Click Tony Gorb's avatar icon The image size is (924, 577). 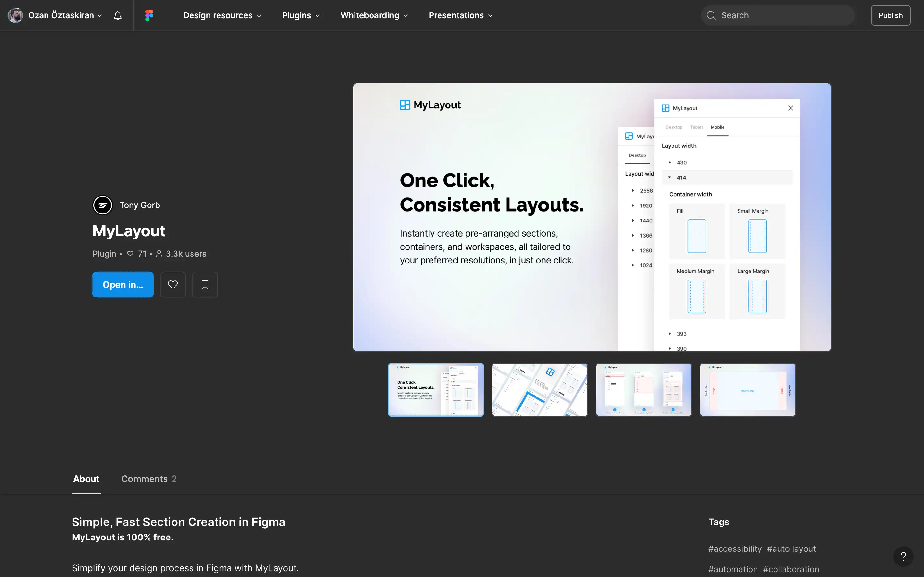click(103, 205)
